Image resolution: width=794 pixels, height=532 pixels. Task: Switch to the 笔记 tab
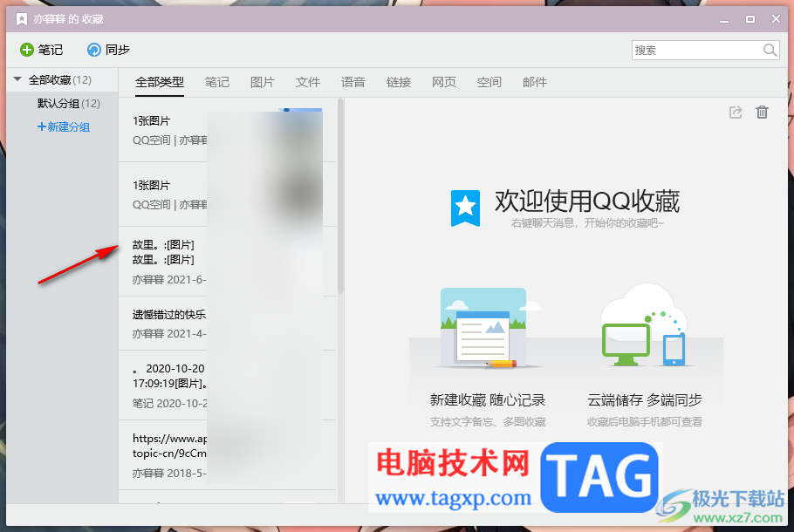pos(217,82)
